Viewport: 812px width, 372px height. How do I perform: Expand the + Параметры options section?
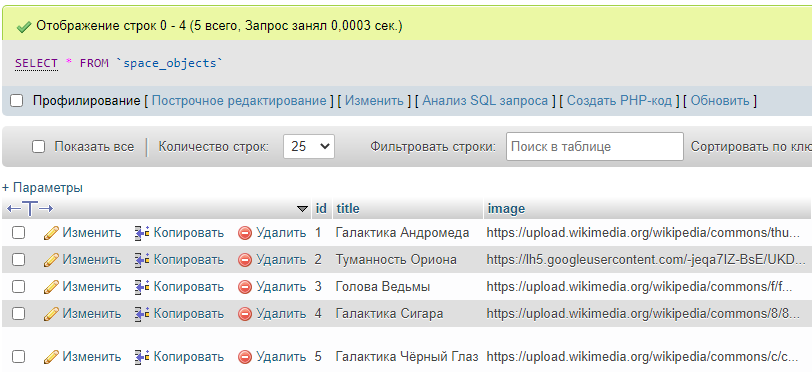[42, 188]
